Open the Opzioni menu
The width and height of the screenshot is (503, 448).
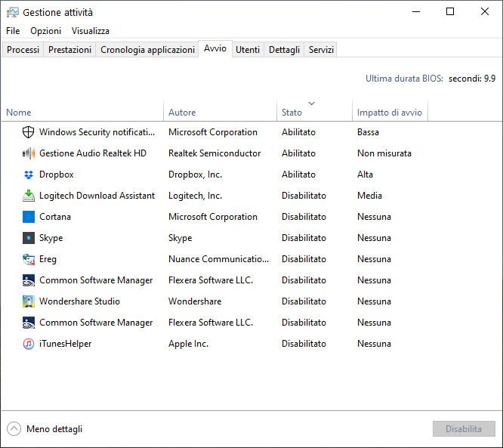click(45, 31)
